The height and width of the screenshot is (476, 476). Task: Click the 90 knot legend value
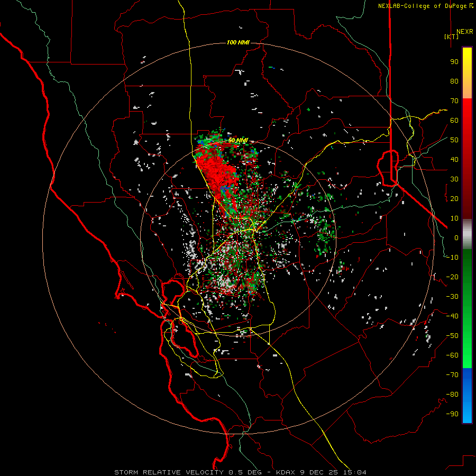[x=454, y=62]
